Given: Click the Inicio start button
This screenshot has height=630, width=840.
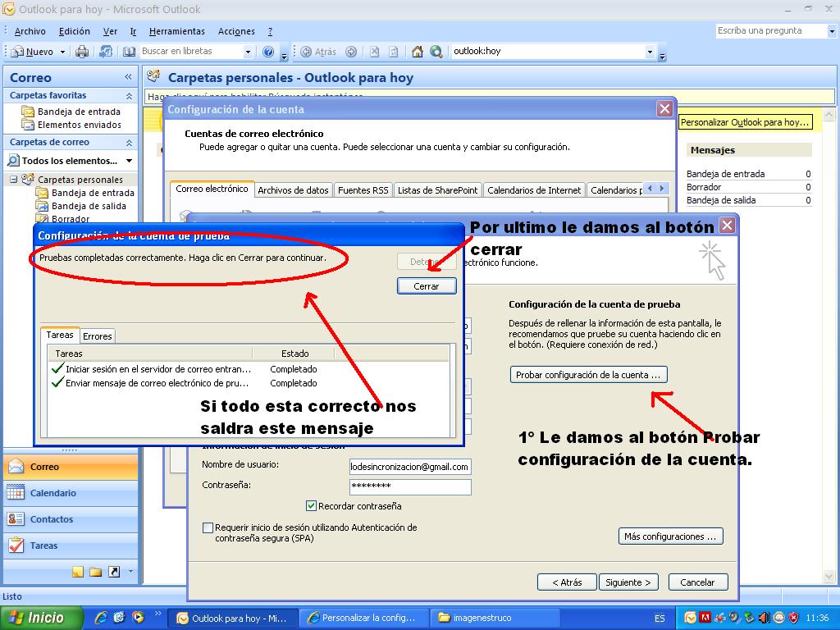Looking at the screenshot, I should pos(41,618).
